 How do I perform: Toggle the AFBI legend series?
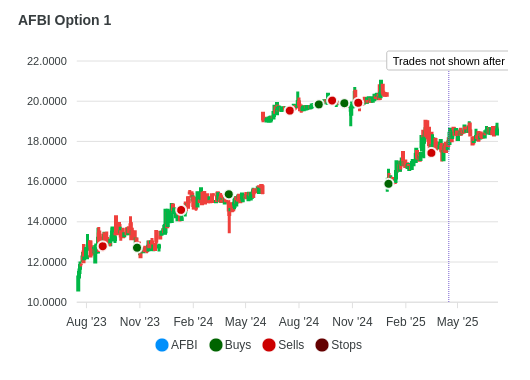pos(176,345)
